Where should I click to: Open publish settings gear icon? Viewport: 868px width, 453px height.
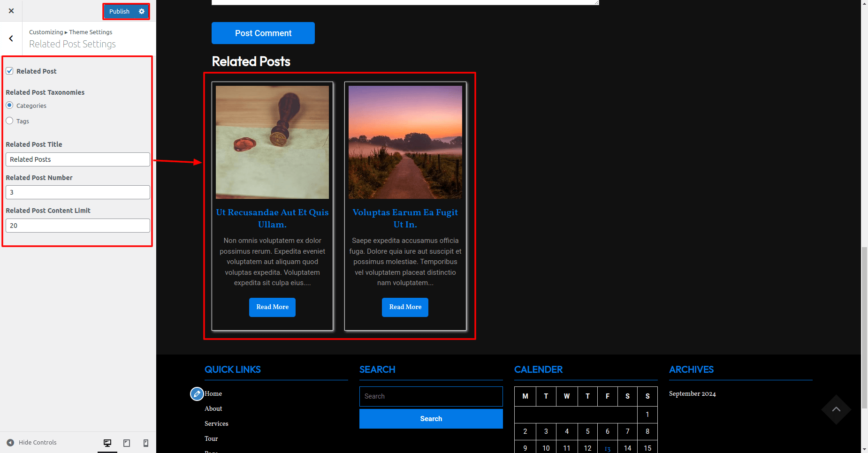coord(142,11)
